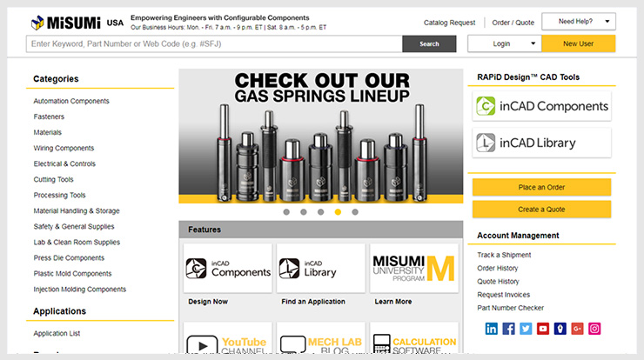Click the Quote History link
644x360 pixels.
point(498,281)
